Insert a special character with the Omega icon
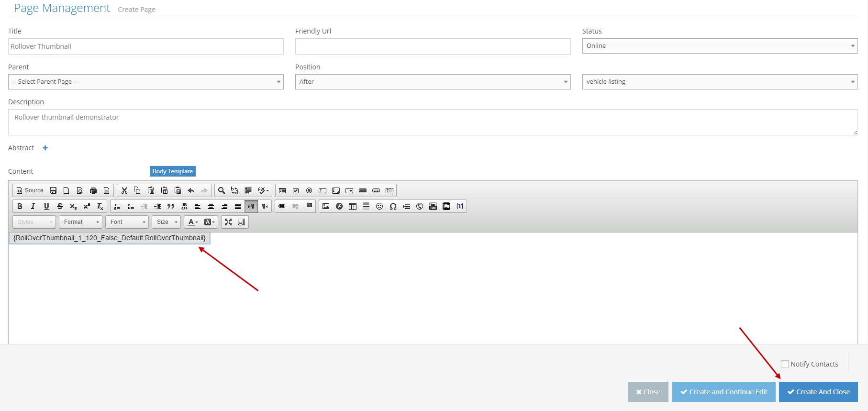Image resolution: width=868 pixels, height=411 pixels. pyautogui.click(x=393, y=206)
